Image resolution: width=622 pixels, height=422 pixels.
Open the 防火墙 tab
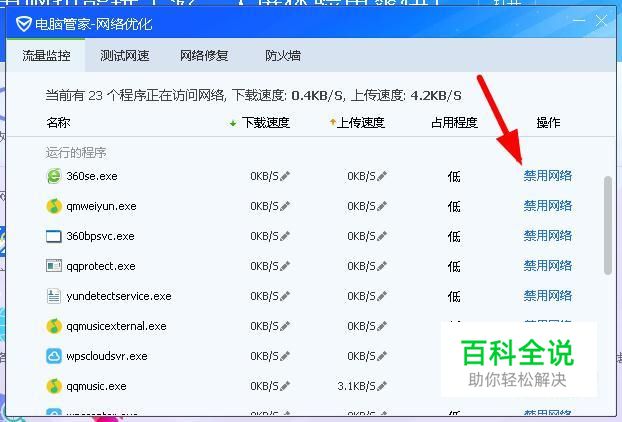tap(283, 56)
